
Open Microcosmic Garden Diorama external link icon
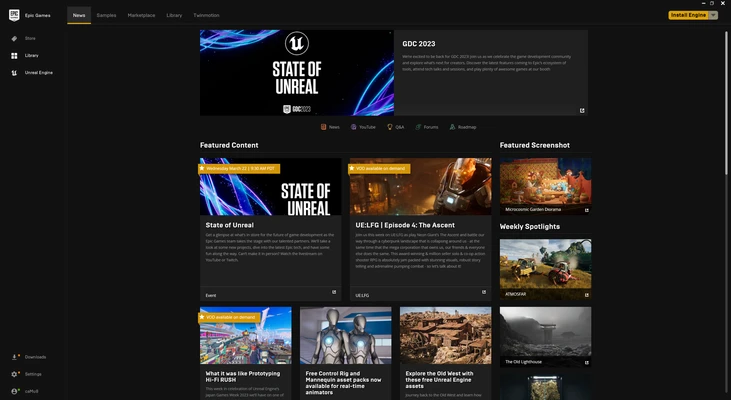[586, 210]
